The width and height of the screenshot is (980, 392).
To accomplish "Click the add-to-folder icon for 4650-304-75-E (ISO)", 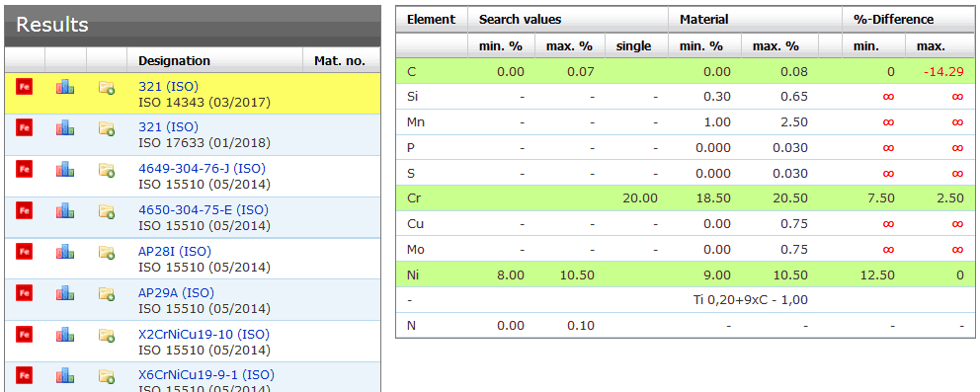I will pyautogui.click(x=107, y=211).
